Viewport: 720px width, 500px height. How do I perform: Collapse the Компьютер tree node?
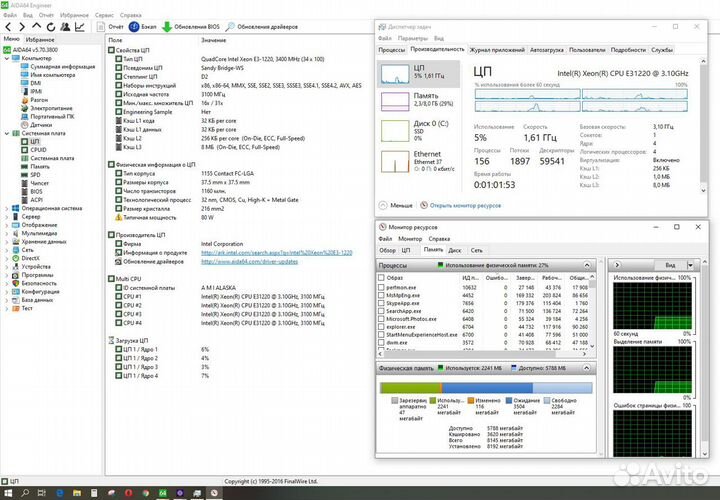6,58
